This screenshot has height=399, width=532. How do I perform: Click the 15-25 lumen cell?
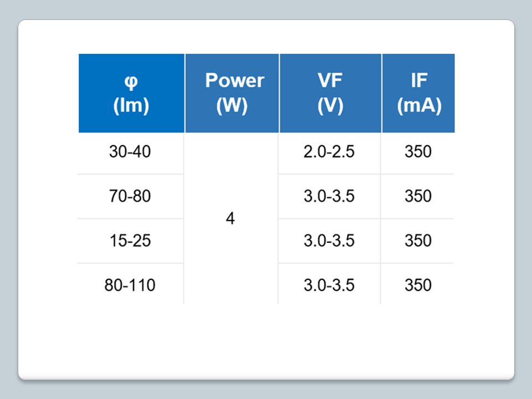(130, 241)
